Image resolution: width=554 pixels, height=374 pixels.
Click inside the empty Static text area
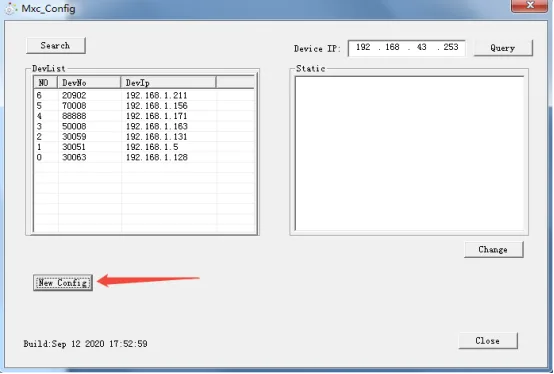(409, 154)
